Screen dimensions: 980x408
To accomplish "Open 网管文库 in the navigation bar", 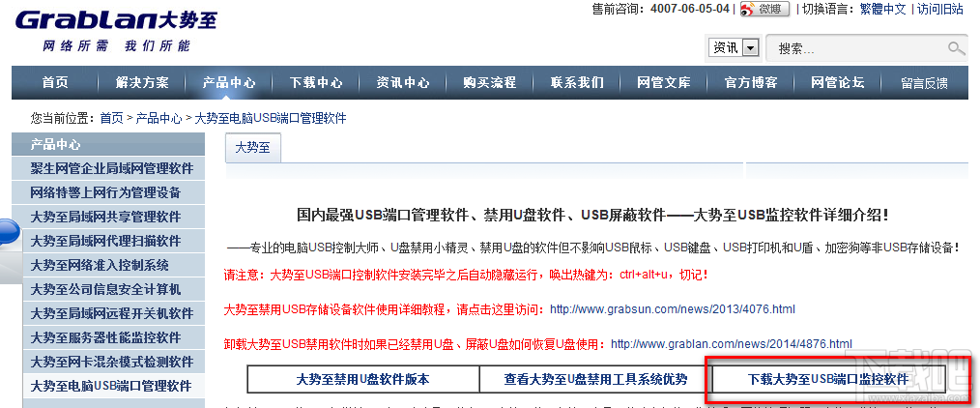I will pos(664,82).
